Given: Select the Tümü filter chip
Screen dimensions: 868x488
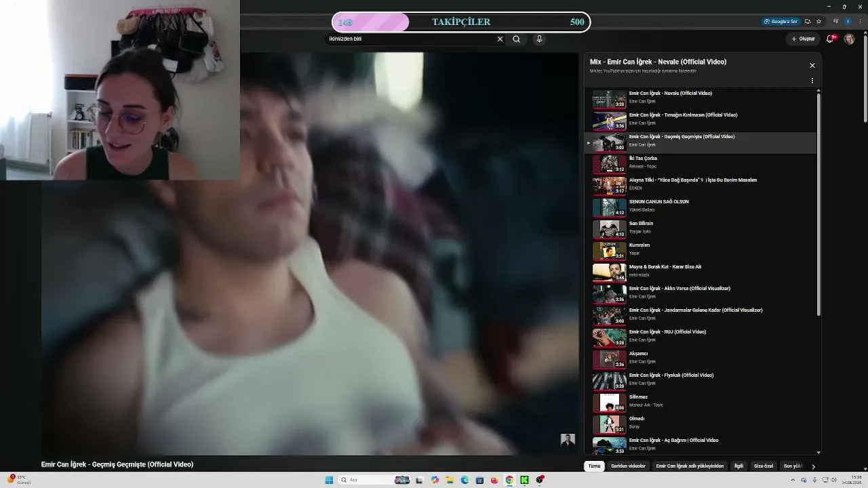Looking at the screenshot, I should tap(594, 466).
